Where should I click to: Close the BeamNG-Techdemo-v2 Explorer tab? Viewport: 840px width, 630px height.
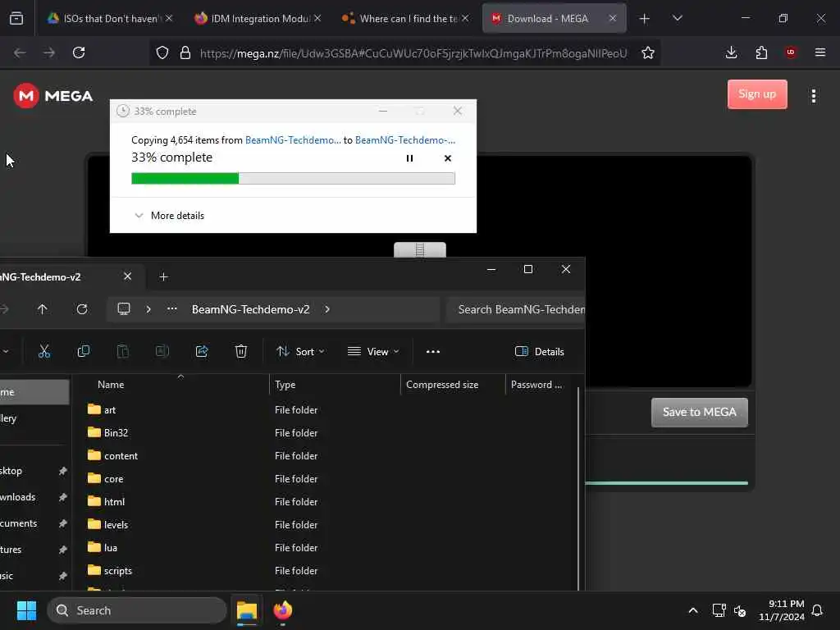click(x=127, y=276)
